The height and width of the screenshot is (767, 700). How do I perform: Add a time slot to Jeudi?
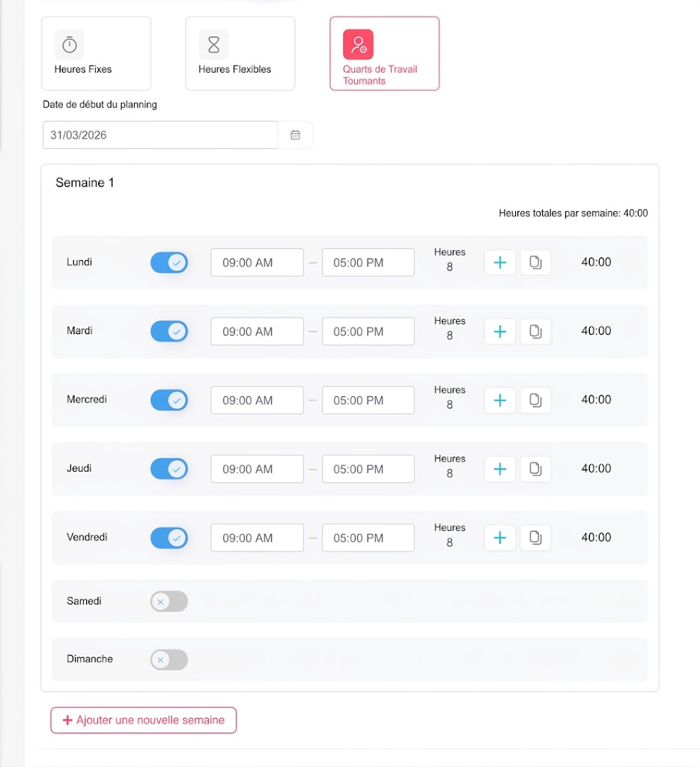point(499,469)
